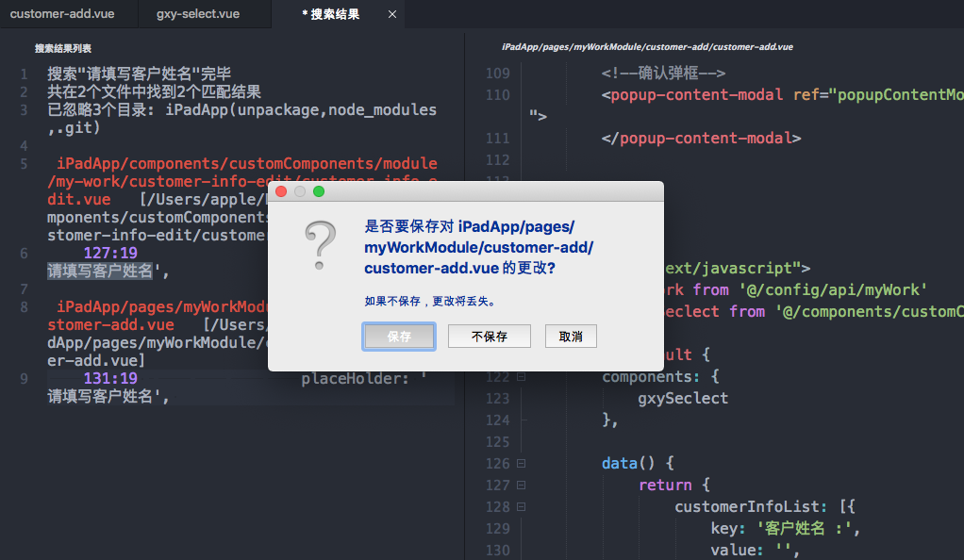This screenshot has height=560, width=964.
Task: Click the file path breadcrumb above the editor
Action: [x=647, y=46]
